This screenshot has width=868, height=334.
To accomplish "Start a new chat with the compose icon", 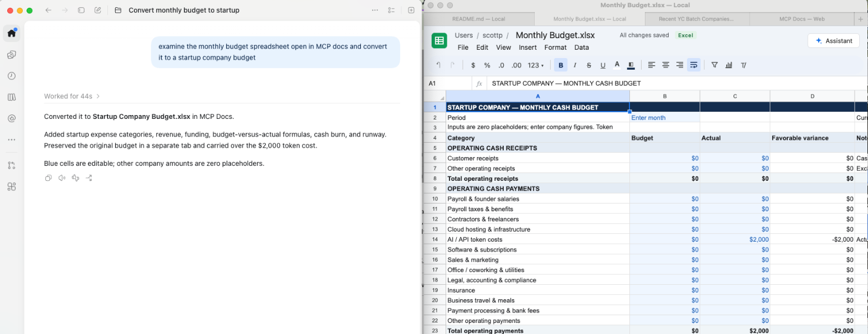I will point(98,11).
